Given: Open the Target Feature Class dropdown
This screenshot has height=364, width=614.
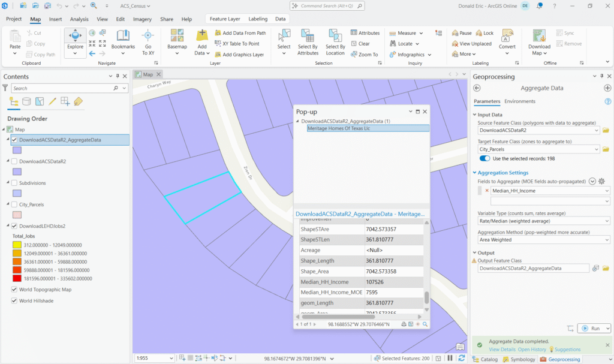Looking at the screenshot, I should click(595, 149).
